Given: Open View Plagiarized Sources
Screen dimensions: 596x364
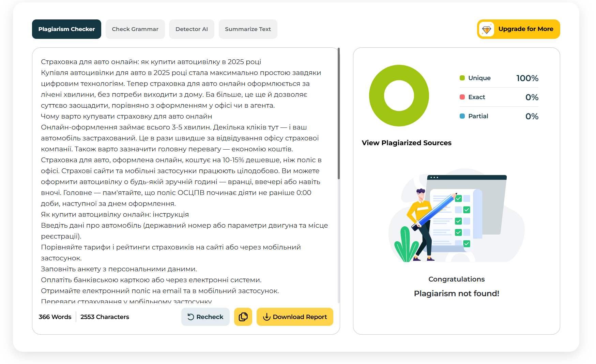Looking at the screenshot, I should coord(407,143).
